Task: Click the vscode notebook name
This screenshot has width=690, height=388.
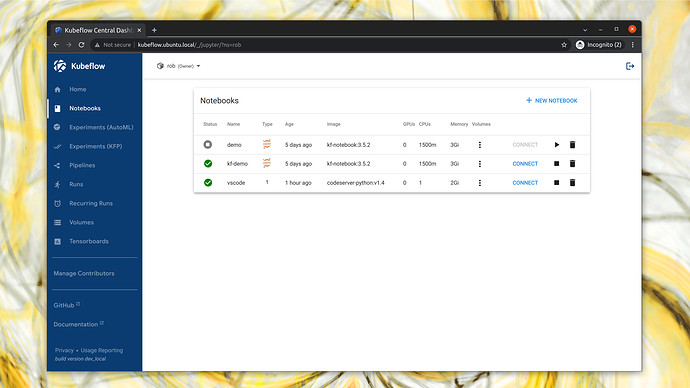Action: (236, 183)
